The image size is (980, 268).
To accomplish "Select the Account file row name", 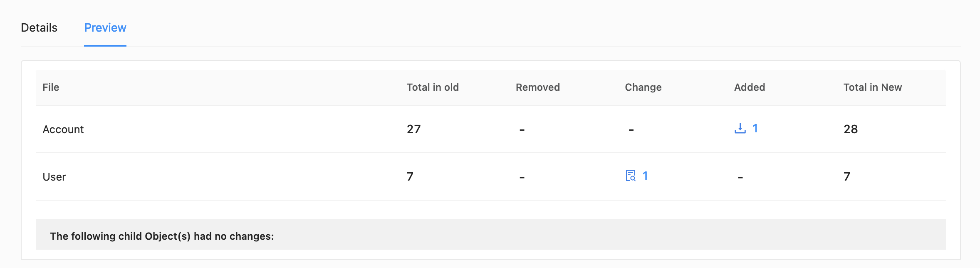I will 63,129.
